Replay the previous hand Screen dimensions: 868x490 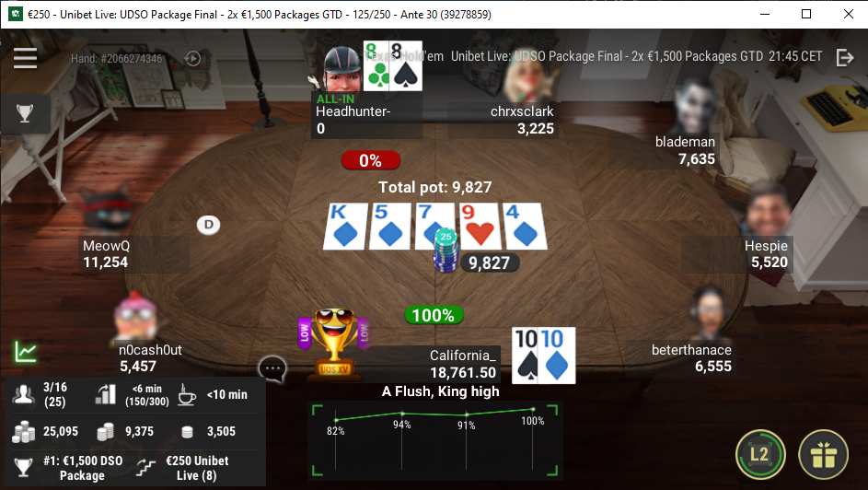click(x=192, y=58)
